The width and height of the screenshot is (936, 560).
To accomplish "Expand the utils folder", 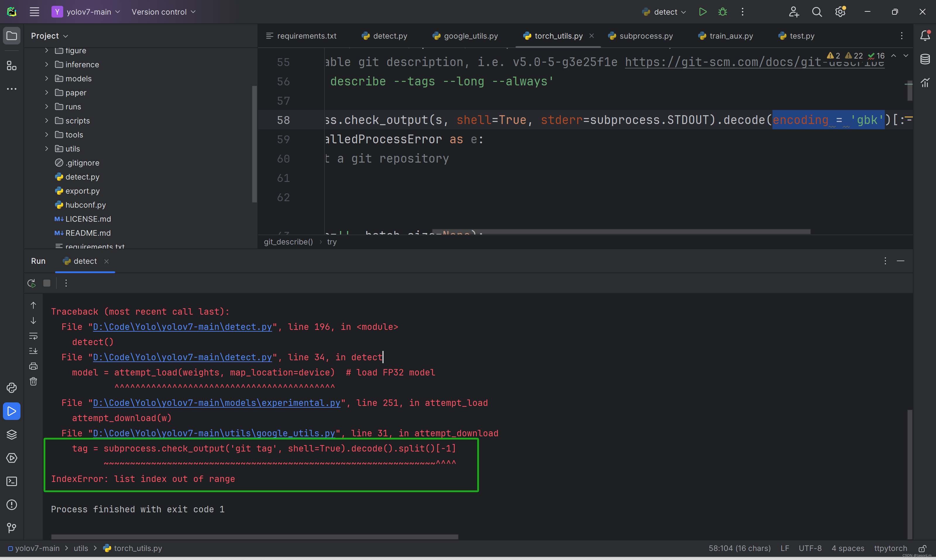I will point(47,149).
